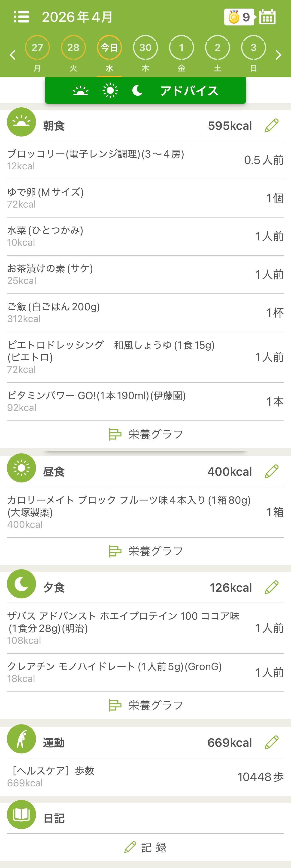Image resolution: width=291 pixels, height=868 pixels.
Task: Select Saturday the 2nd date circle
Action: 217,48
